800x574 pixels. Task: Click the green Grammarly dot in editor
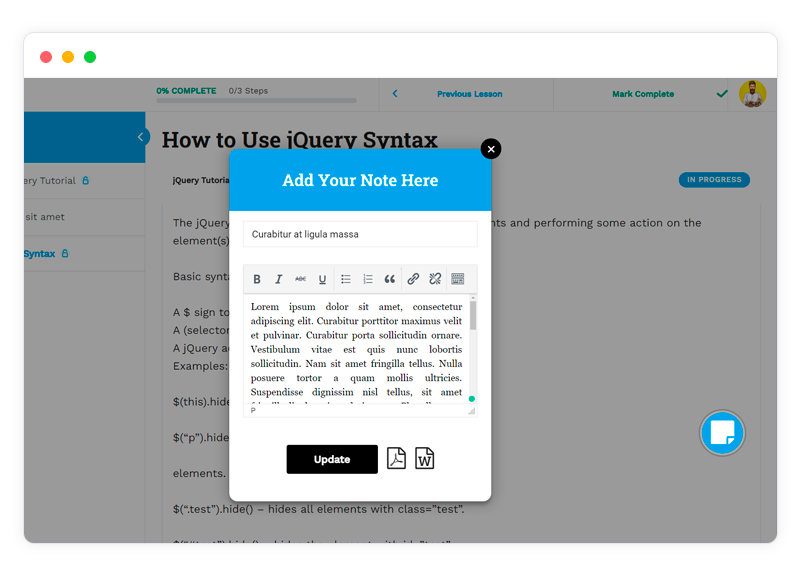472,398
